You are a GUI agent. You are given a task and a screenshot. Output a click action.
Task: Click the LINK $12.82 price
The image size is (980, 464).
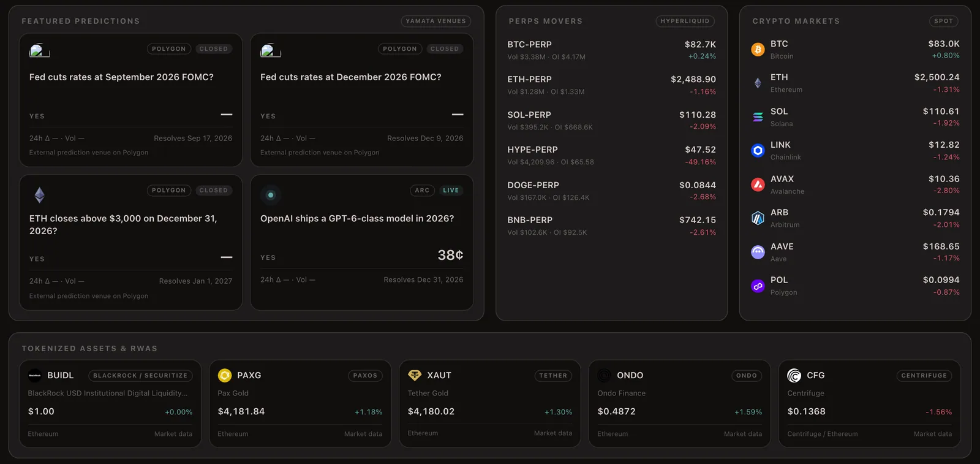944,145
